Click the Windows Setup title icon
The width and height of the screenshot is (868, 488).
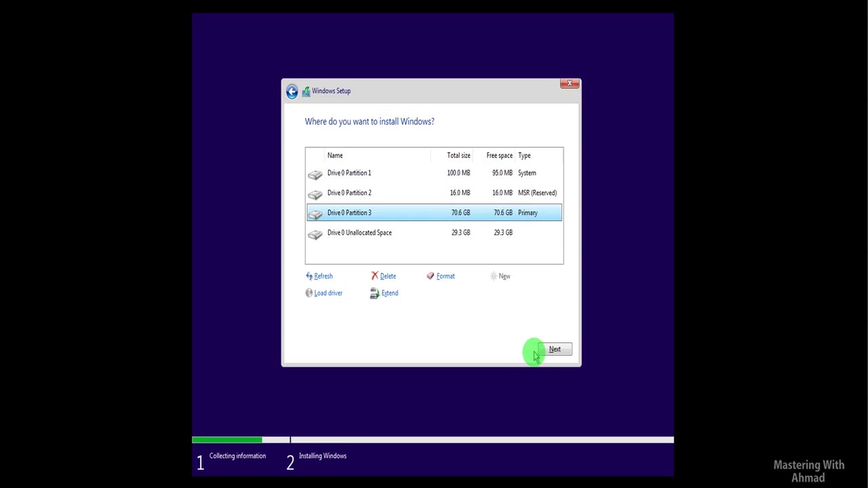tap(307, 91)
